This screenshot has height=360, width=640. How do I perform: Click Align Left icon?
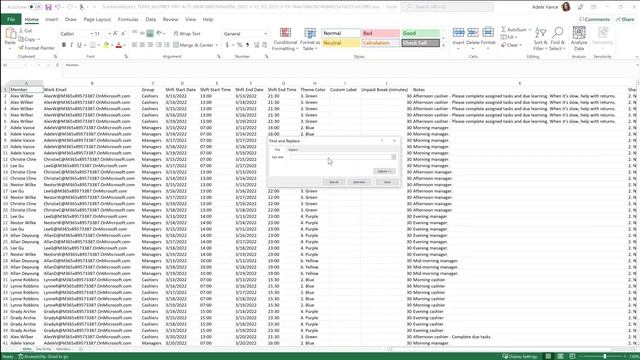point(134,45)
